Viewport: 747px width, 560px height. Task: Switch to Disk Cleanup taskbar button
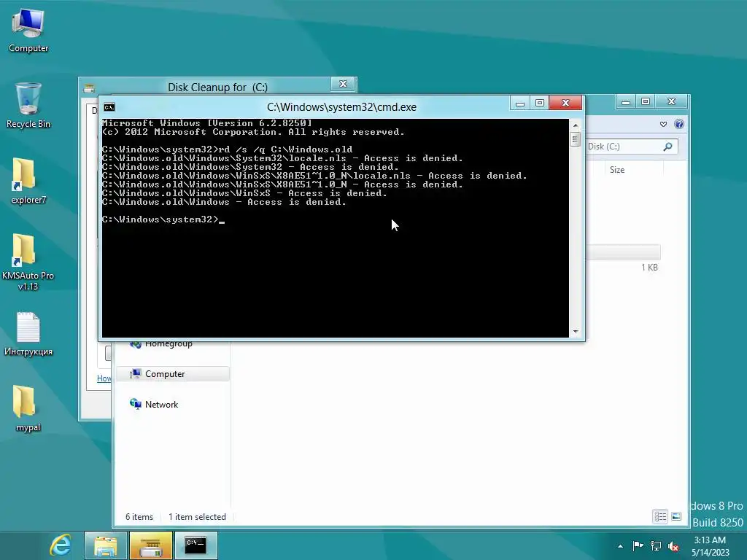click(x=150, y=545)
